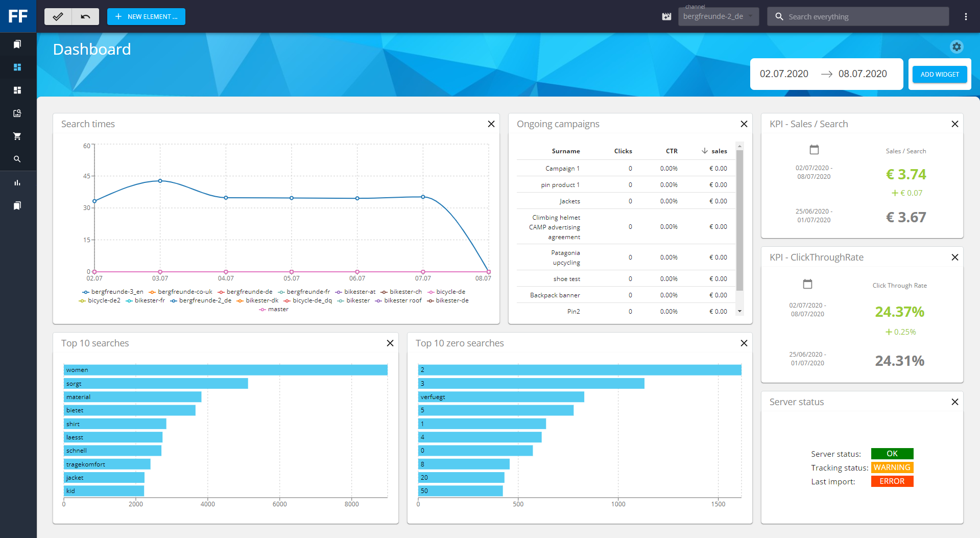Toggle the bikester-fr series in the legend
Viewport: 980px width, 538px height.
click(149, 300)
